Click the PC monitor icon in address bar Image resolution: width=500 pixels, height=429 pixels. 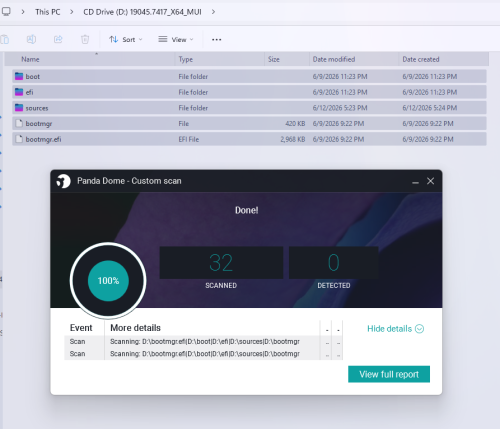coord(6,12)
